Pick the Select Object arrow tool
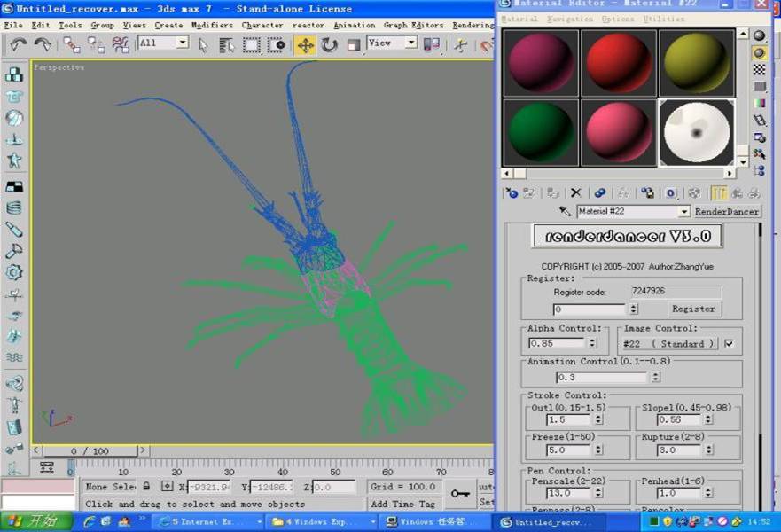 coord(203,45)
